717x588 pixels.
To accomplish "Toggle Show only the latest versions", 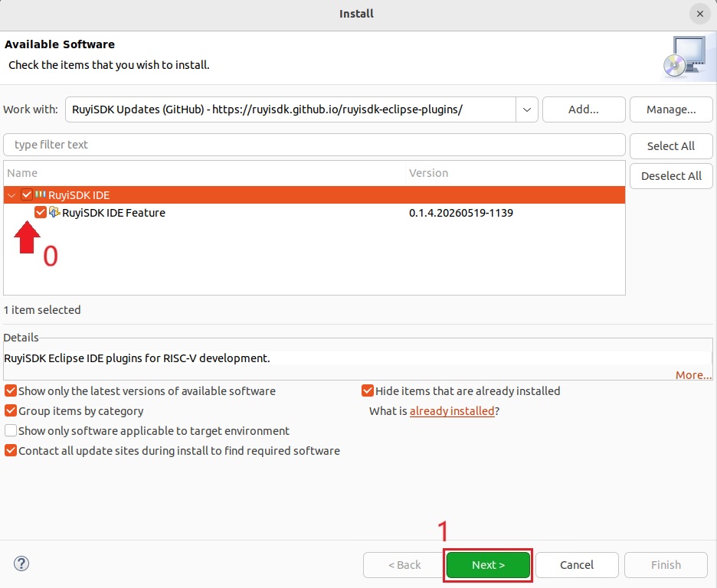I will click(11, 390).
